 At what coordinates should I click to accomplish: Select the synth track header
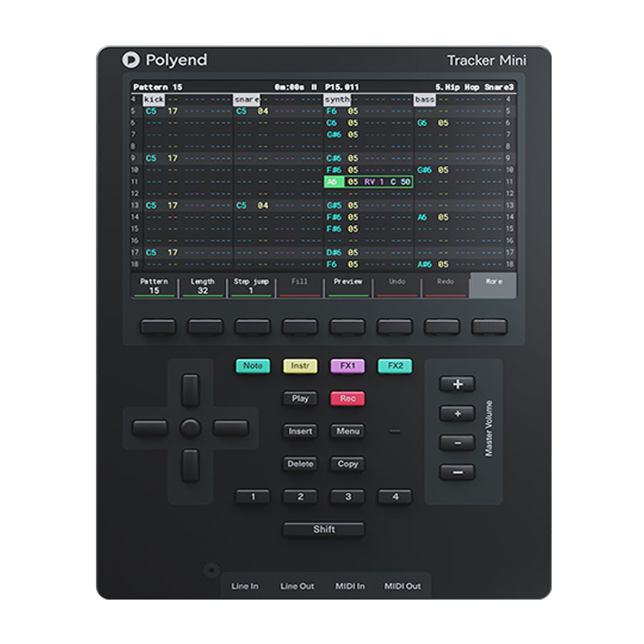click(337, 99)
